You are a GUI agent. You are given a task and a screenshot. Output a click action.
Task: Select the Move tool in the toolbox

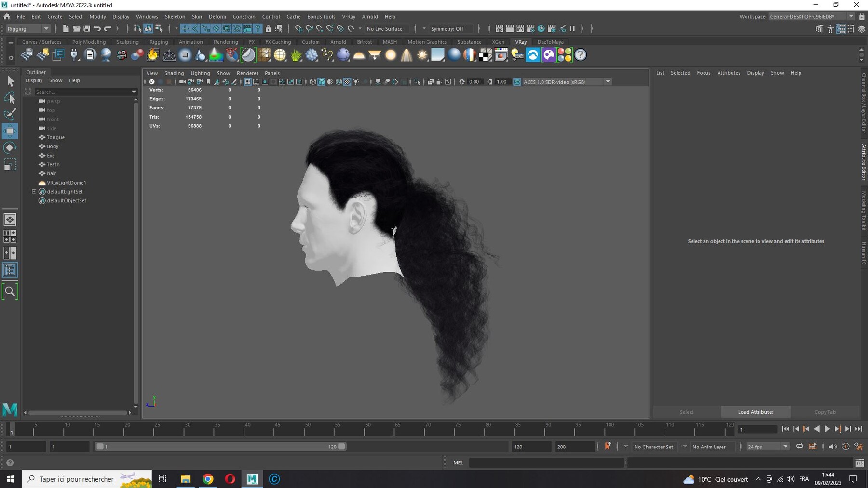[x=10, y=131]
